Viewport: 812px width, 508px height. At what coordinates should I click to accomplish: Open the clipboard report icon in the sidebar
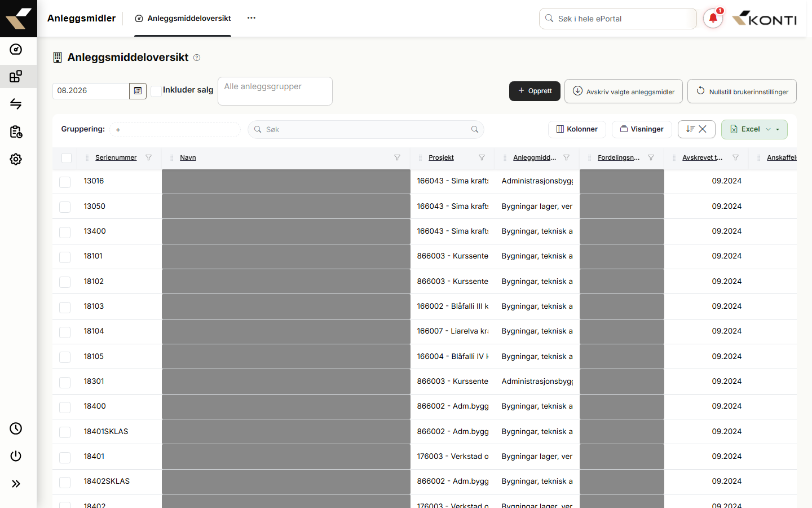pos(16,132)
